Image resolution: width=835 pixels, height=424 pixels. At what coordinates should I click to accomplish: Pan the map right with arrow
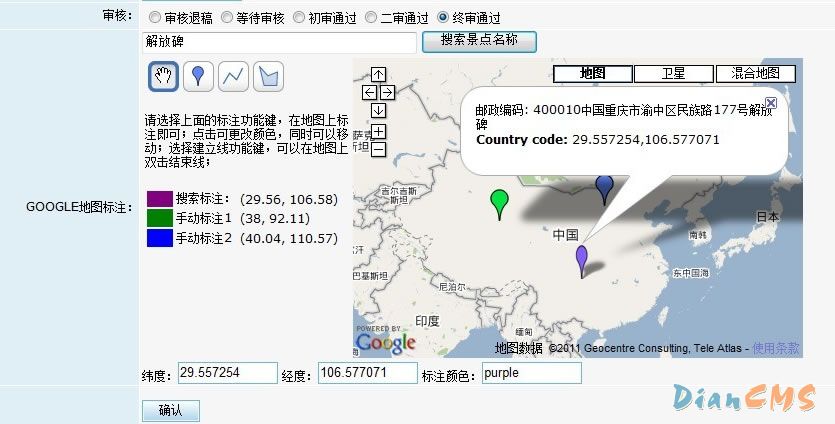(387, 92)
